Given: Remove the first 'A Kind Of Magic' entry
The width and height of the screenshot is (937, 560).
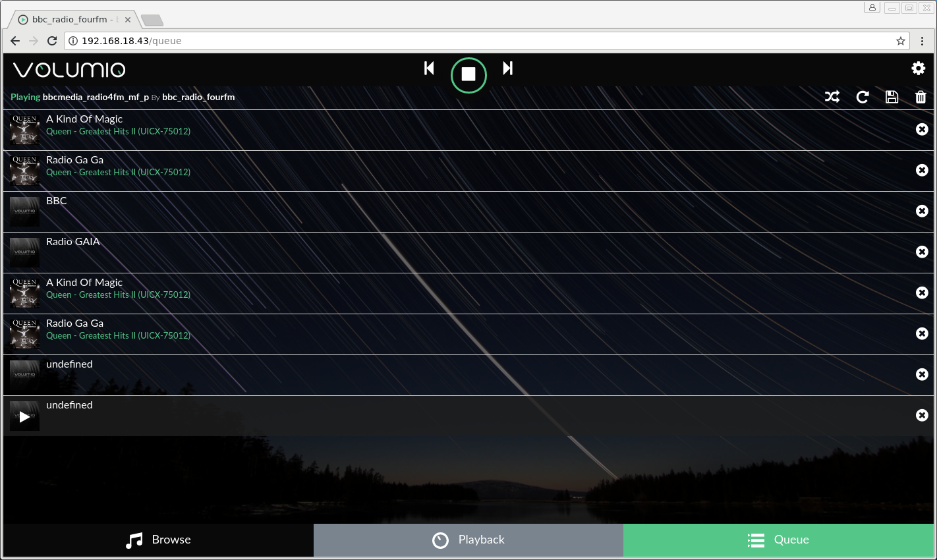Looking at the screenshot, I should 922,129.
